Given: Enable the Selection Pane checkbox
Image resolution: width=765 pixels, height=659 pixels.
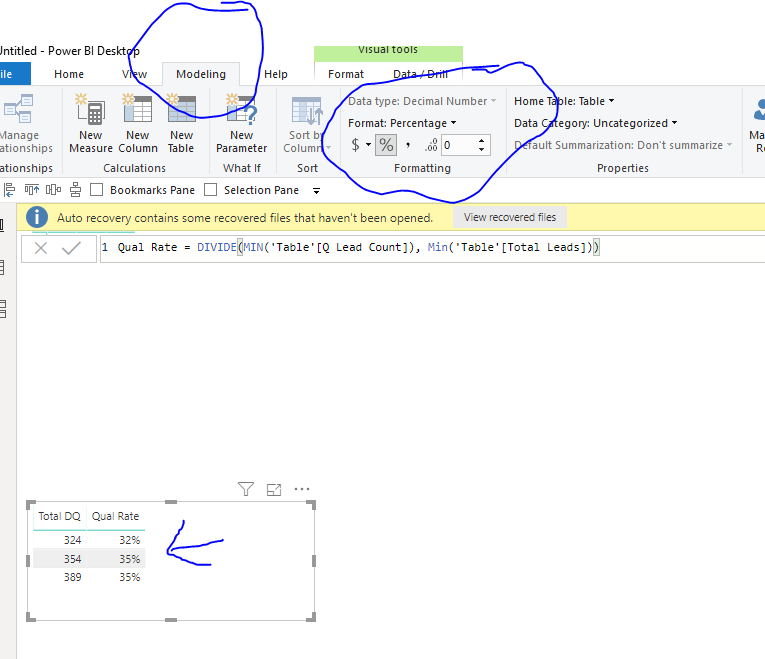Looking at the screenshot, I should [x=210, y=190].
